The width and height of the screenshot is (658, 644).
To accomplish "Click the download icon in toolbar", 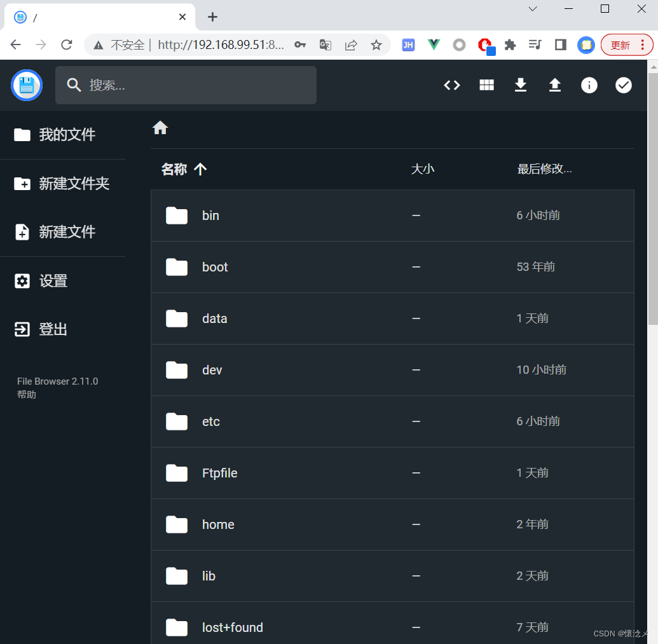I will [x=521, y=85].
